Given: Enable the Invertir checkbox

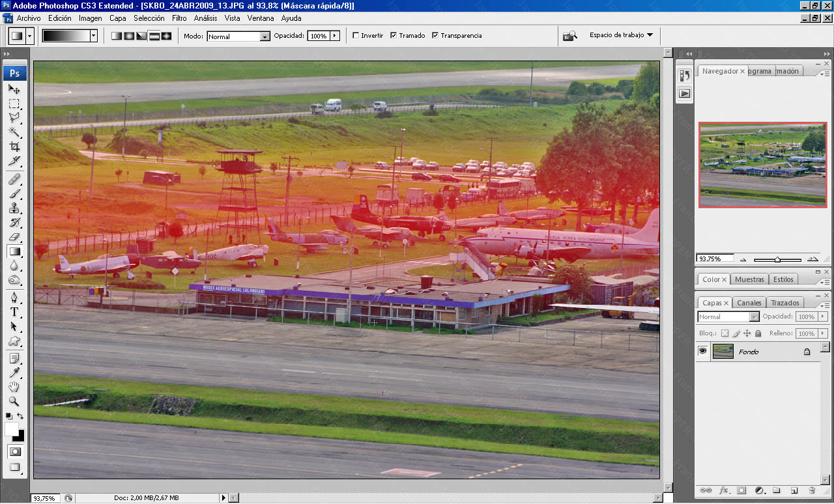Looking at the screenshot, I should pos(356,36).
